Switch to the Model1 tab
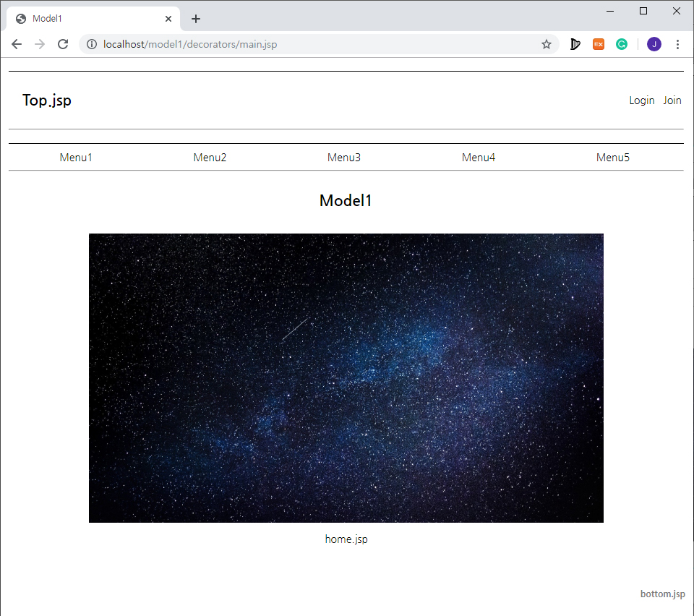 click(x=93, y=18)
